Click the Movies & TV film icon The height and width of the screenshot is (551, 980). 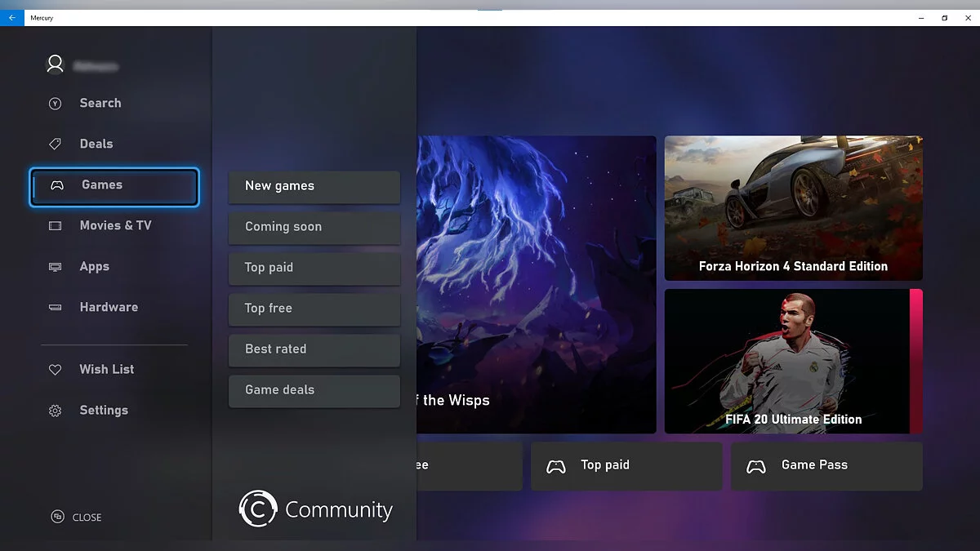point(55,226)
